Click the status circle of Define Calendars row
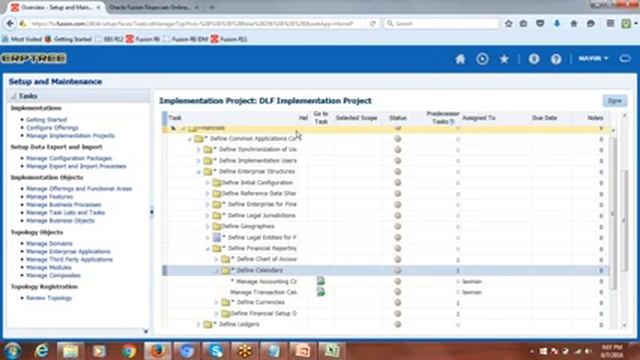This screenshot has width=640, height=360. pos(398,270)
